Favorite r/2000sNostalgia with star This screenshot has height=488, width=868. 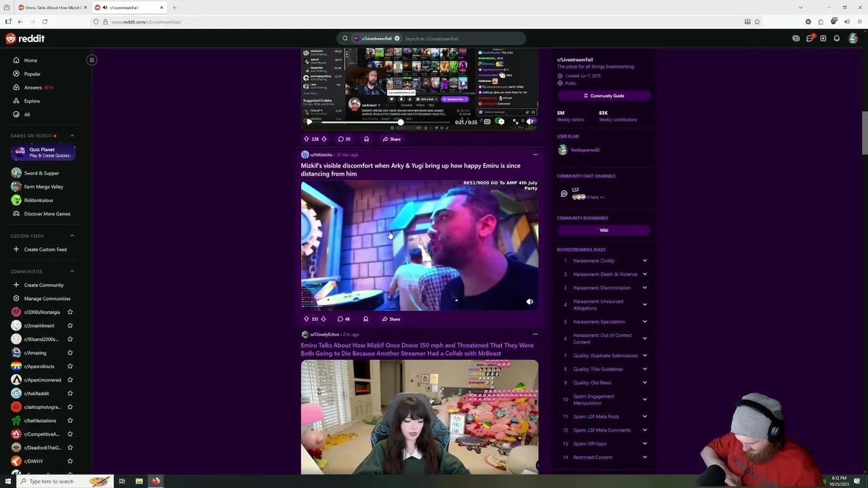point(70,312)
